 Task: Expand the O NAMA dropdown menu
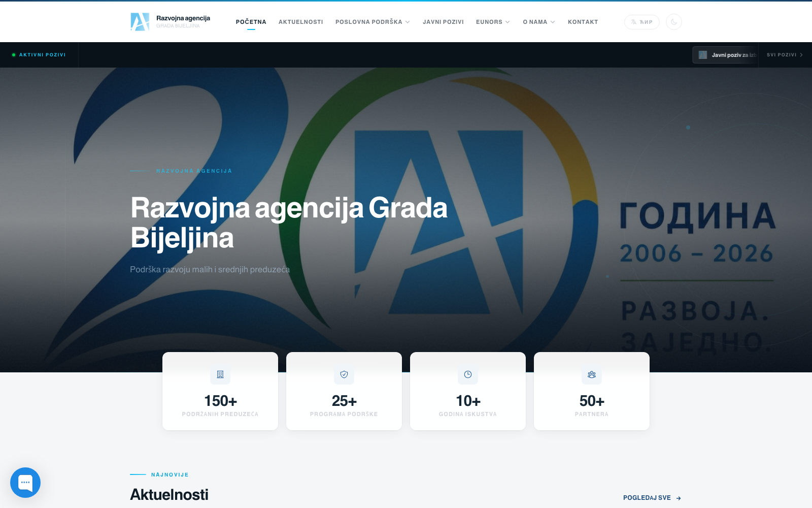539,22
